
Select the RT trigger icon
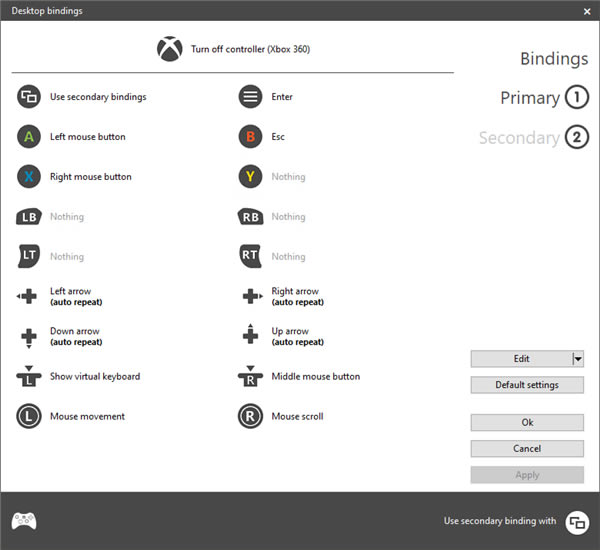[x=250, y=256]
